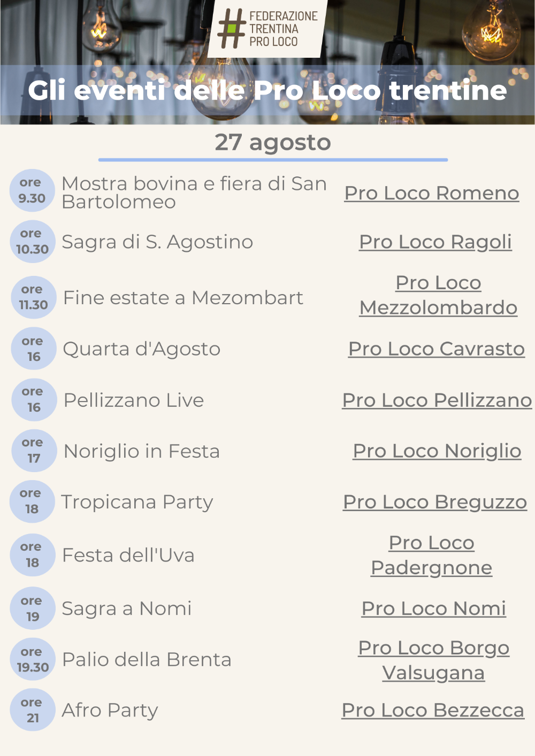
Task: Open the Pro Loco Pellizzano link
Action: [437, 400]
